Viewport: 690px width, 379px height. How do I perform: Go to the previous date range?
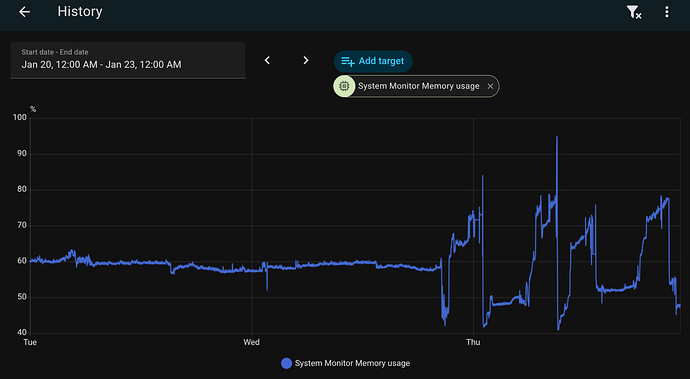pos(267,60)
